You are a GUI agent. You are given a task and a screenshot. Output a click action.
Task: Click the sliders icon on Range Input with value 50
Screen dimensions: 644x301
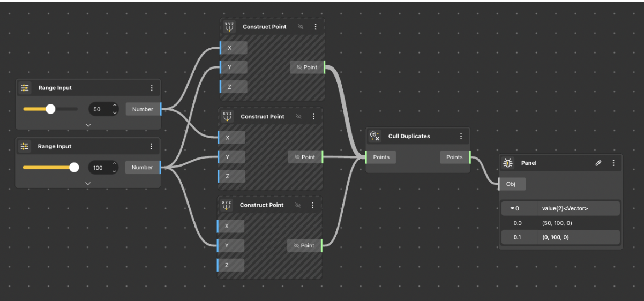(x=25, y=88)
